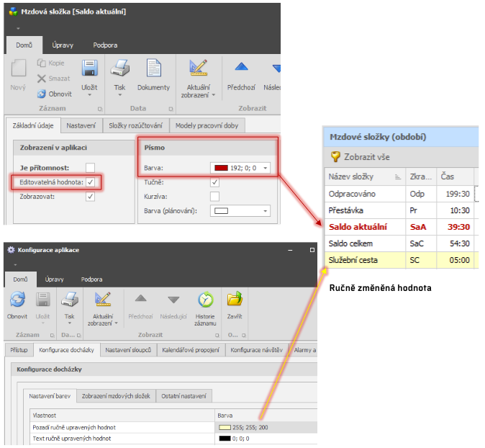The height and width of the screenshot is (448, 485).
Task: Click the Následující down arrow in Konfigurace aplikace
Action: 173,300
